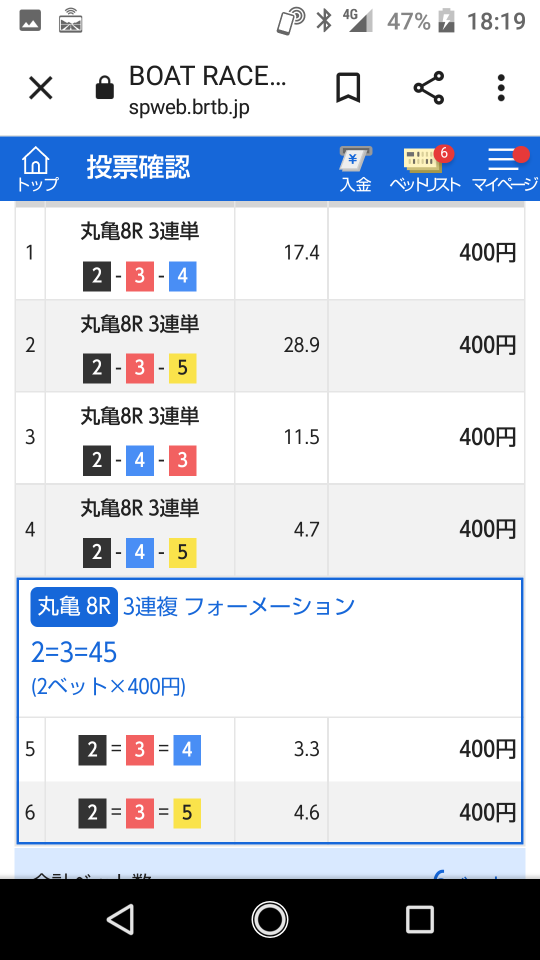The height and width of the screenshot is (960, 540).
Task: Tap the 3連複 フォーメーション heading
Action: pos(239,607)
